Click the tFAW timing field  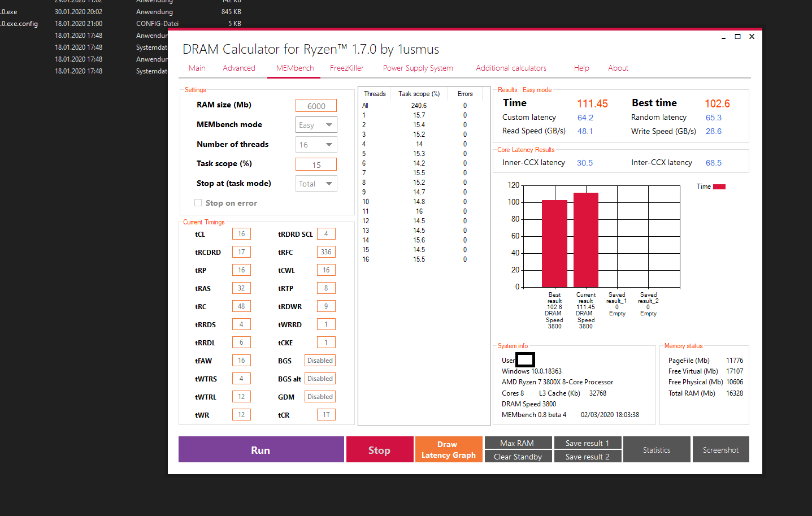point(241,361)
